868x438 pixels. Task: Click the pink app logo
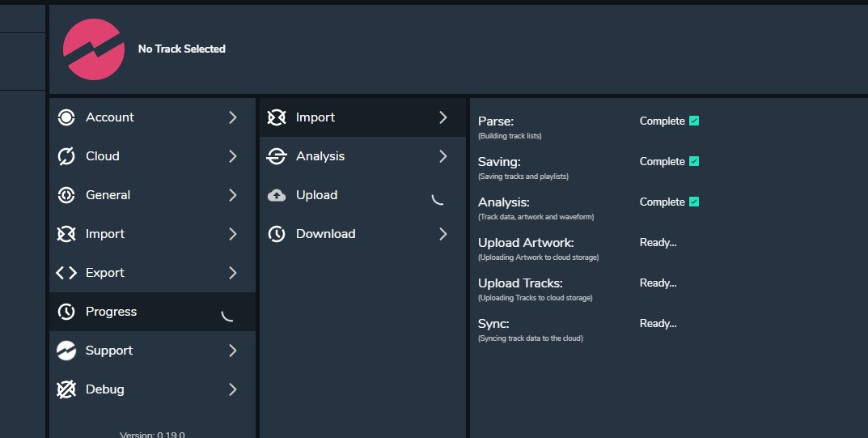[94, 49]
